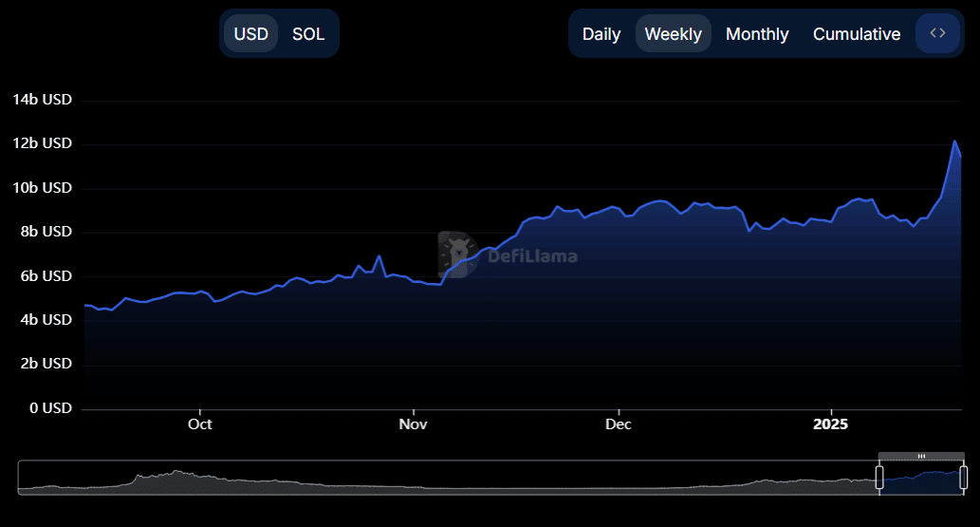980x527 pixels.
Task: Click the 6b USD axis label
Action: [x=46, y=276]
